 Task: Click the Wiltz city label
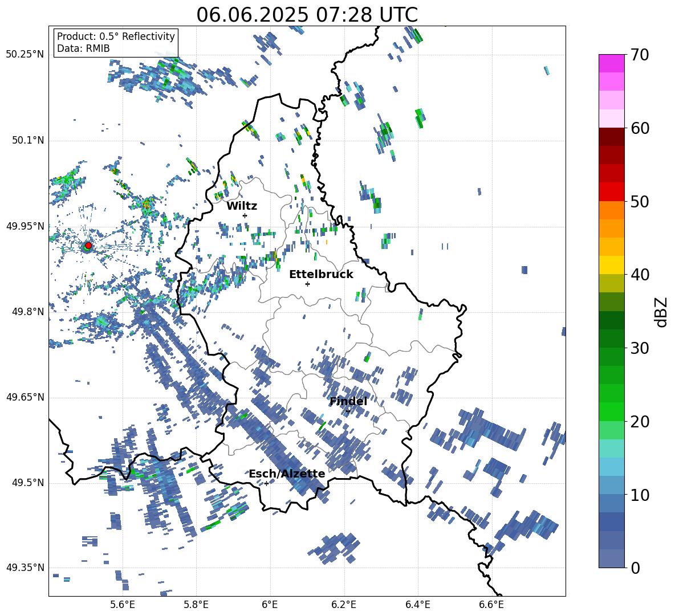tap(242, 206)
